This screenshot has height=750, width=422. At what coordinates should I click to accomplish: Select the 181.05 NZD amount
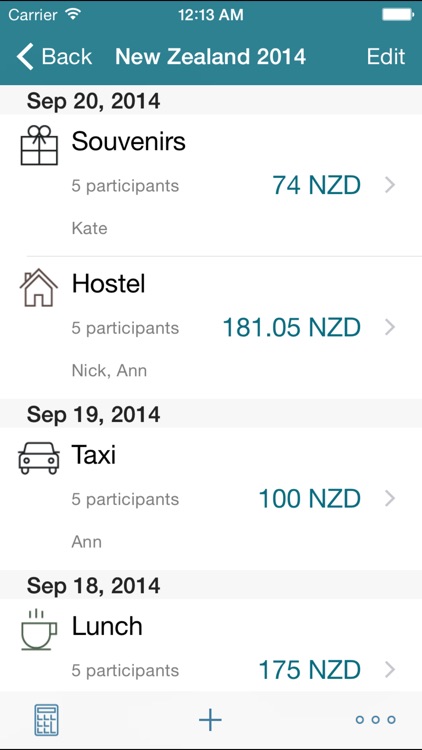point(291,328)
